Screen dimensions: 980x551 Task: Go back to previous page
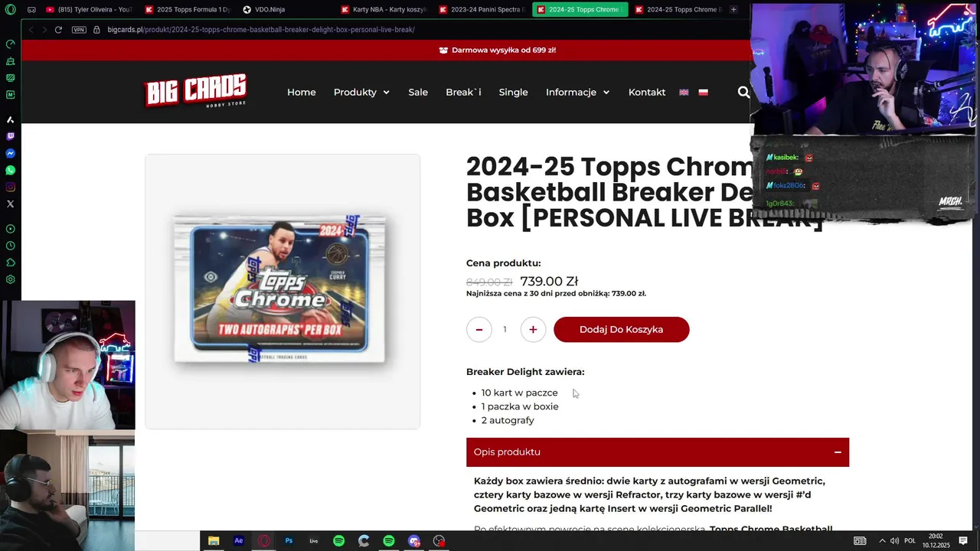click(x=31, y=30)
